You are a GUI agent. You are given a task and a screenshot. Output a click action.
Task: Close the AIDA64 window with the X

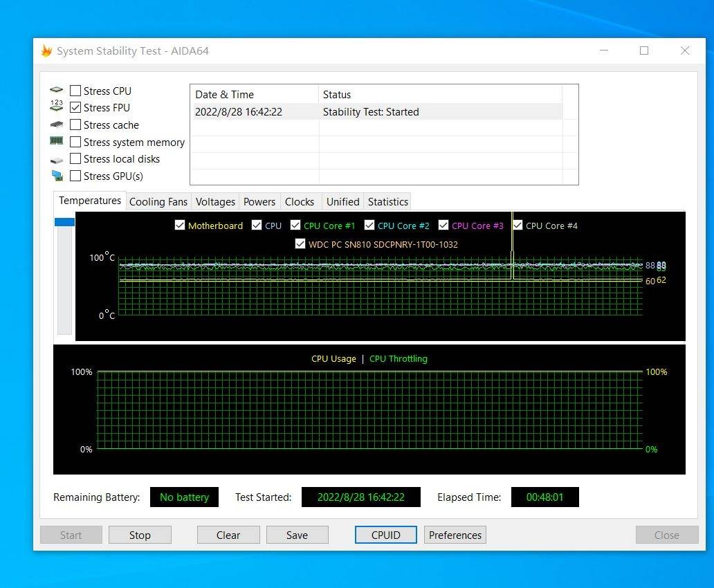[685, 50]
